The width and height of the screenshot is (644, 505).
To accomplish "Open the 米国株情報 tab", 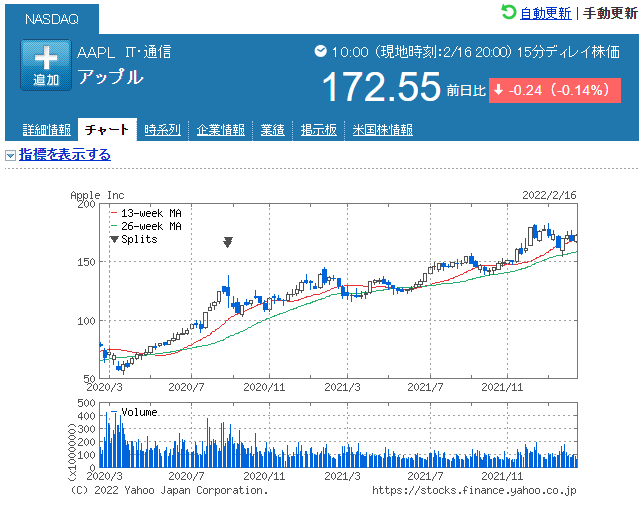I will pyautogui.click(x=382, y=130).
